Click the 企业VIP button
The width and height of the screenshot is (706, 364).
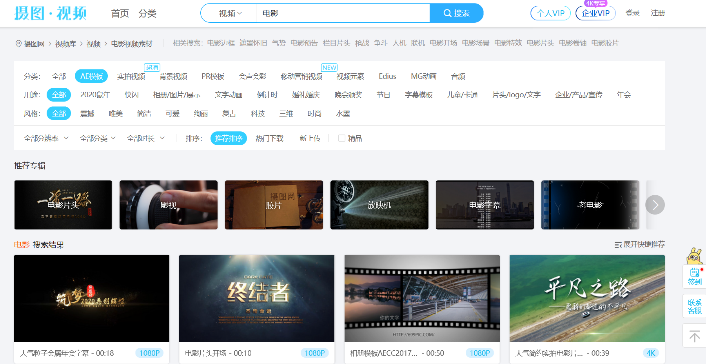tap(595, 13)
